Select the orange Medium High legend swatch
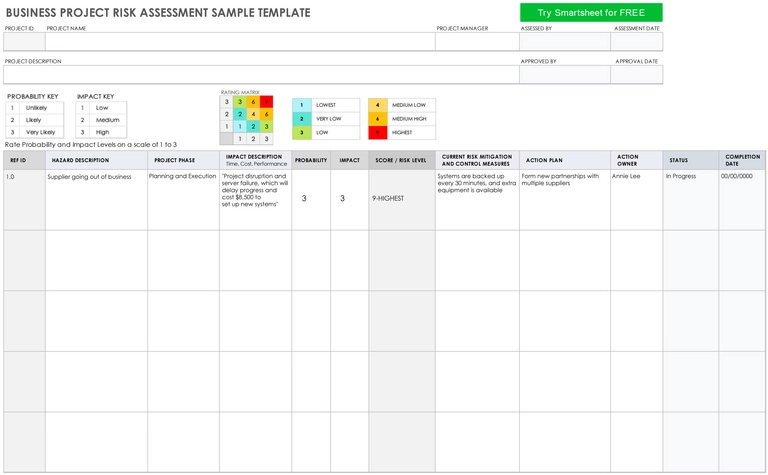 point(378,119)
